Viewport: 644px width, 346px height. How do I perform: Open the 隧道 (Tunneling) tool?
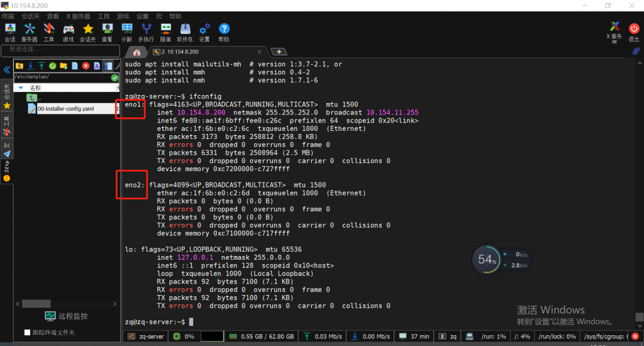coord(165,32)
